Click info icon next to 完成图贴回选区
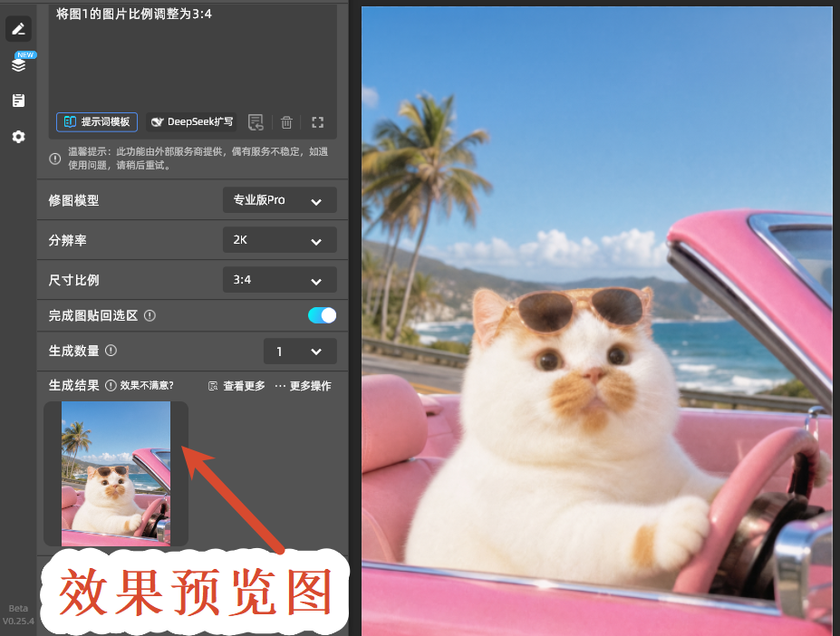Screen dimensions: 840x636 click(x=150, y=315)
